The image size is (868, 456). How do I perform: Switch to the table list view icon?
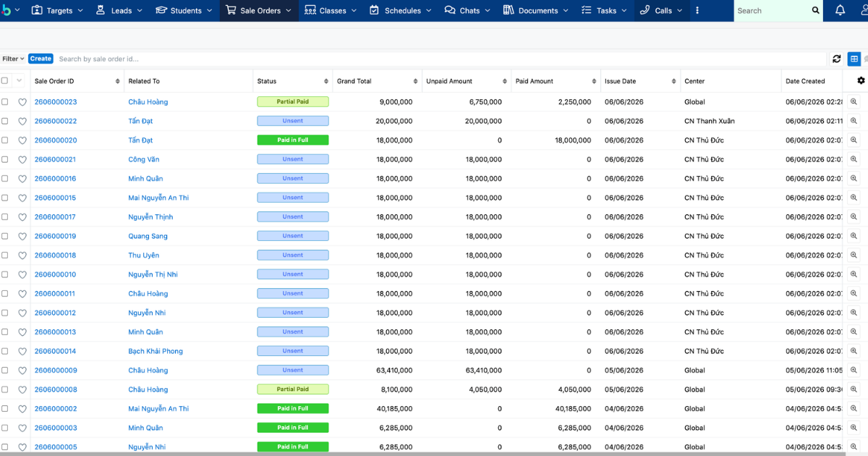[854, 59]
